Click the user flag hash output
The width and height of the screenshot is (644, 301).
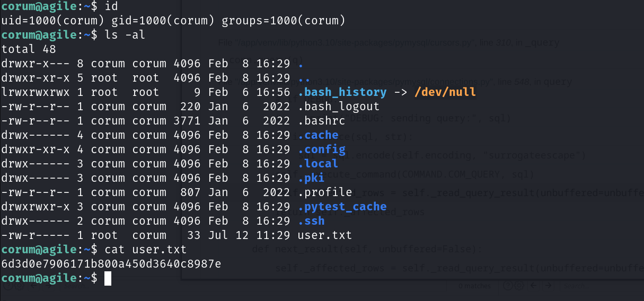[111, 264]
